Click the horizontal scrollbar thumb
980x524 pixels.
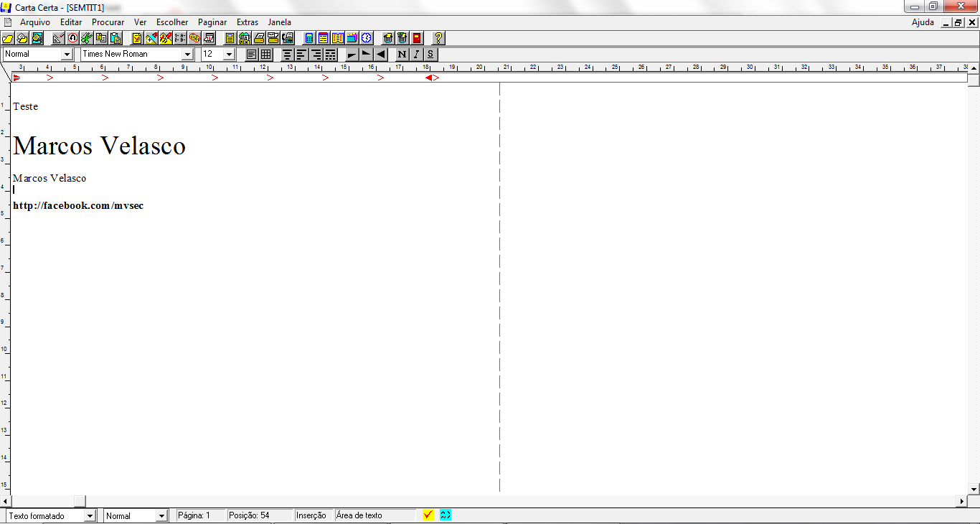click(x=80, y=501)
